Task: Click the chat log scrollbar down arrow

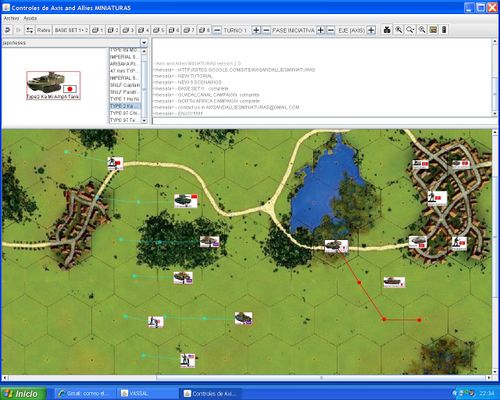Action: (495, 114)
